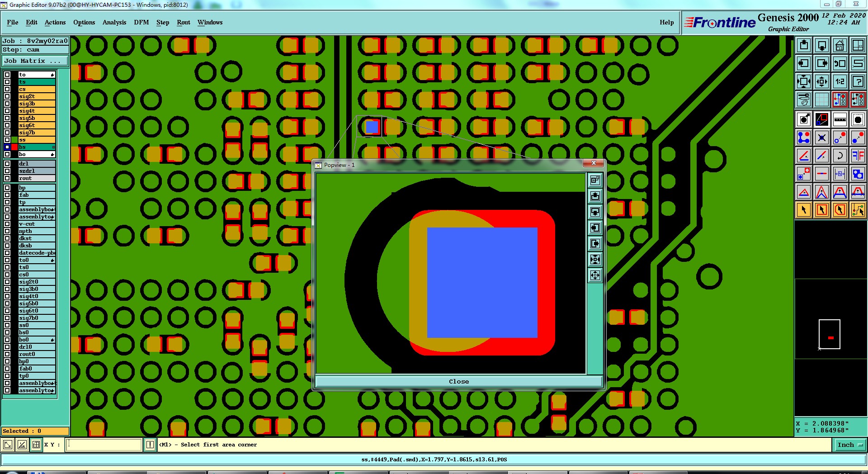Select the mirror F tool
The height and width of the screenshot is (474, 868).
click(858, 156)
